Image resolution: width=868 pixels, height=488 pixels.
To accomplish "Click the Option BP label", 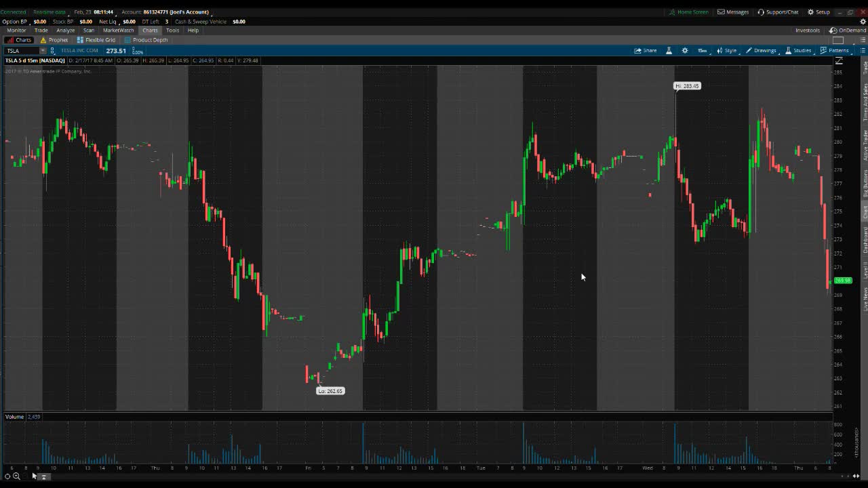I will 14,21.
